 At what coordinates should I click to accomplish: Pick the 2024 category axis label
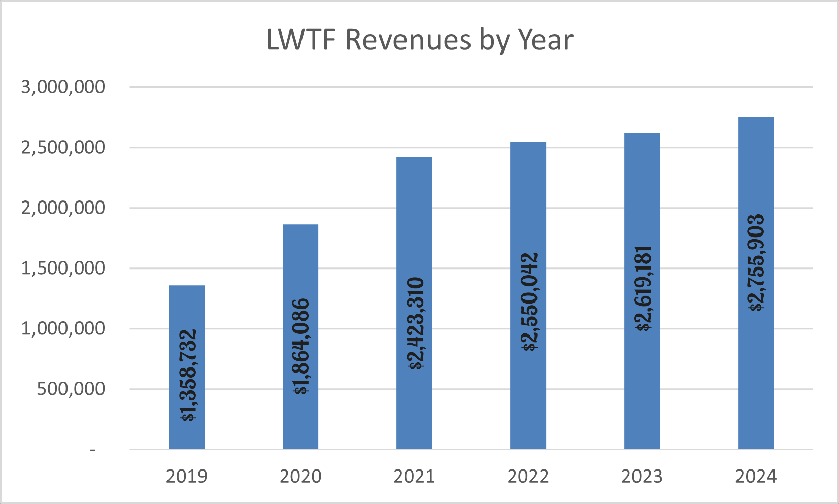756,477
